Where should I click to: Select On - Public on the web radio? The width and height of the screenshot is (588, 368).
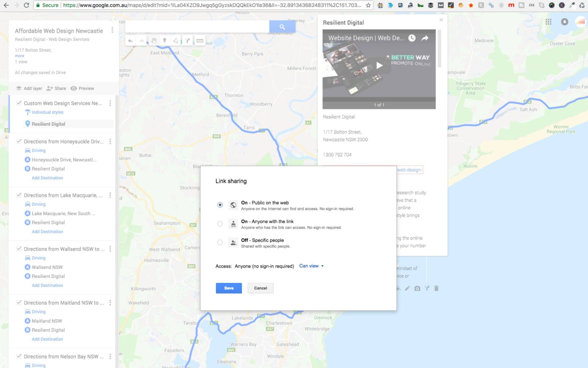220,205
